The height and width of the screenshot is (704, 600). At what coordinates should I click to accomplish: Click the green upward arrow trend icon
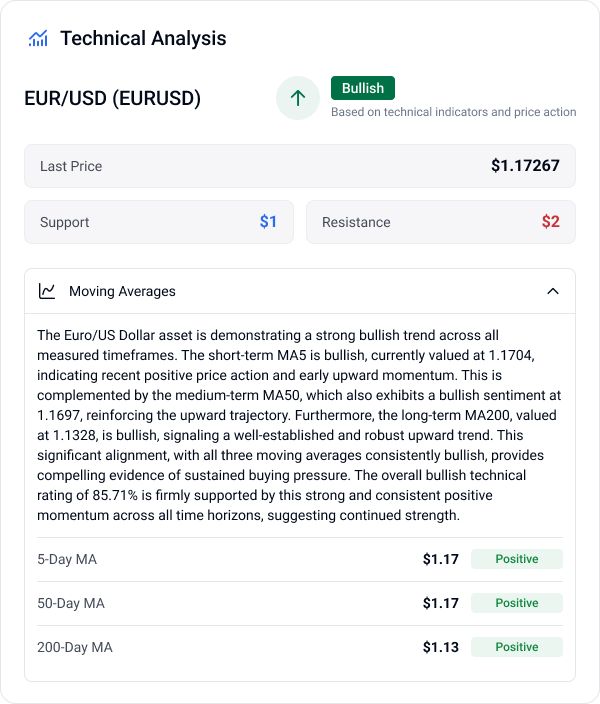(x=297, y=98)
